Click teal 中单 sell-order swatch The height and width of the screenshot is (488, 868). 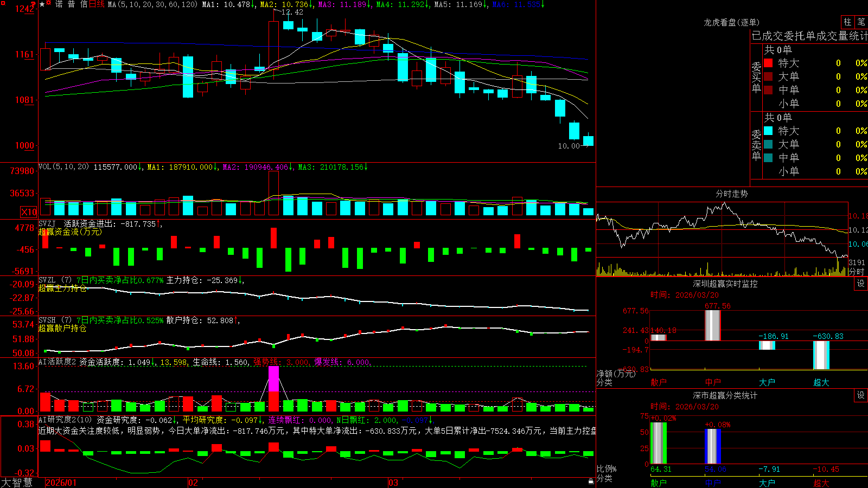(768, 158)
